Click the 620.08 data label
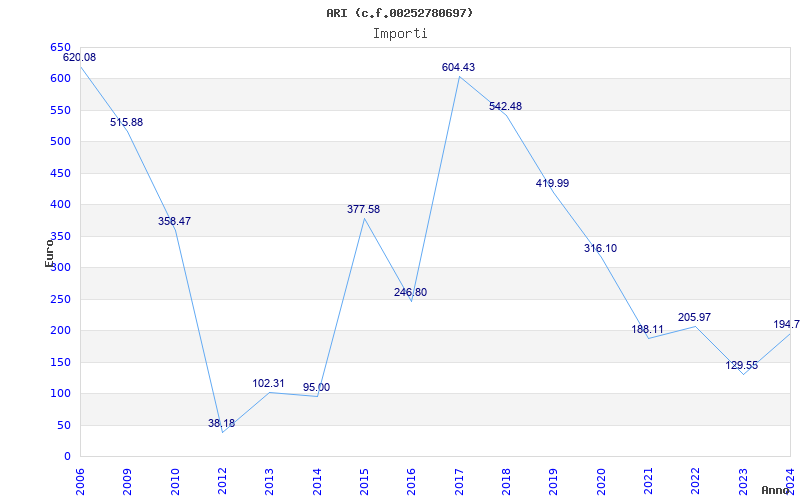800x500 pixels. tap(80, 57)
